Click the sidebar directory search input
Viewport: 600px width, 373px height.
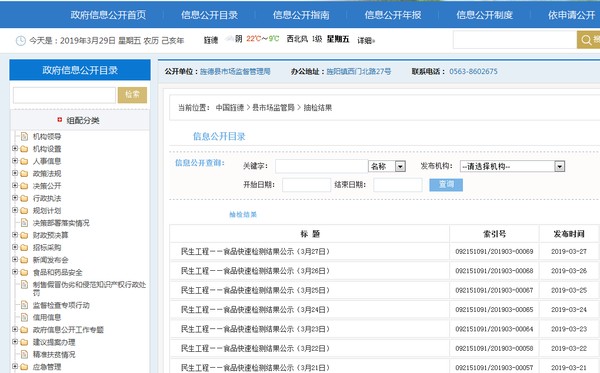(x=64, y=95)
